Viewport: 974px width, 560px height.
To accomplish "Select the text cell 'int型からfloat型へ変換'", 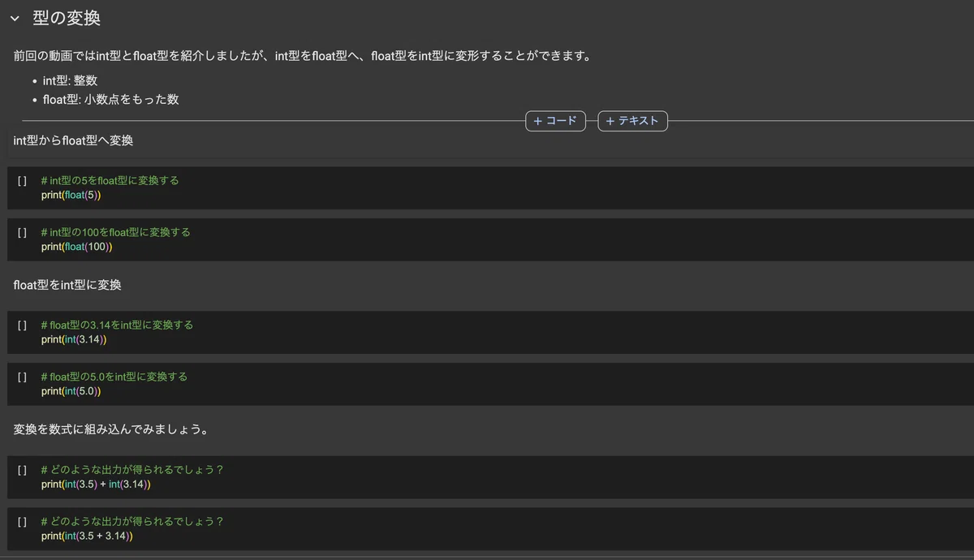I will click(x=73, y=140).
